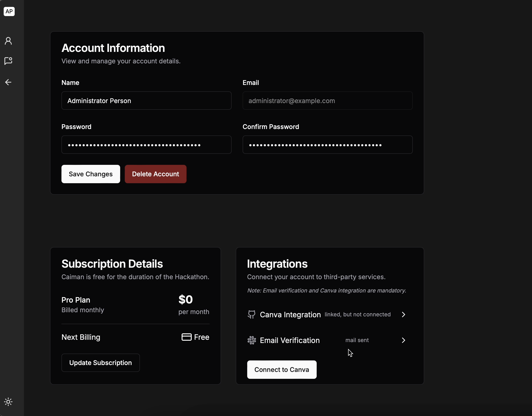Click the Save Changes button

pyautogui.click(x=91, y=174)
